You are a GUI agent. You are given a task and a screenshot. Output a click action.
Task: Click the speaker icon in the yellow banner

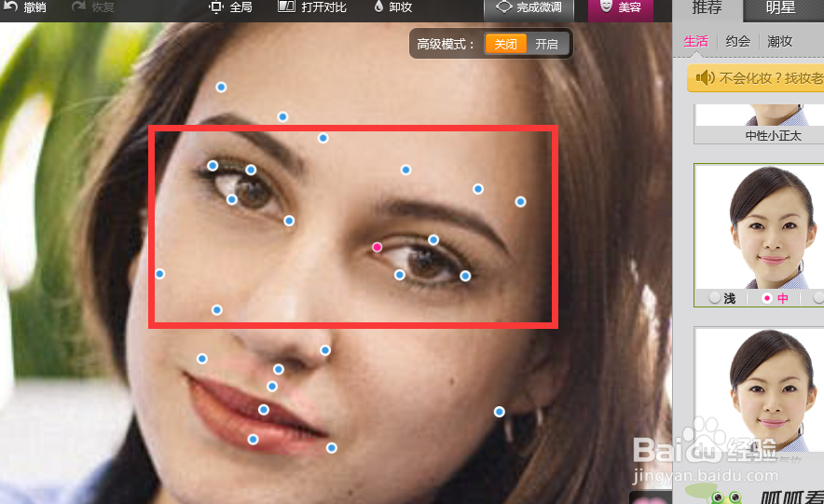pos(705,78)
